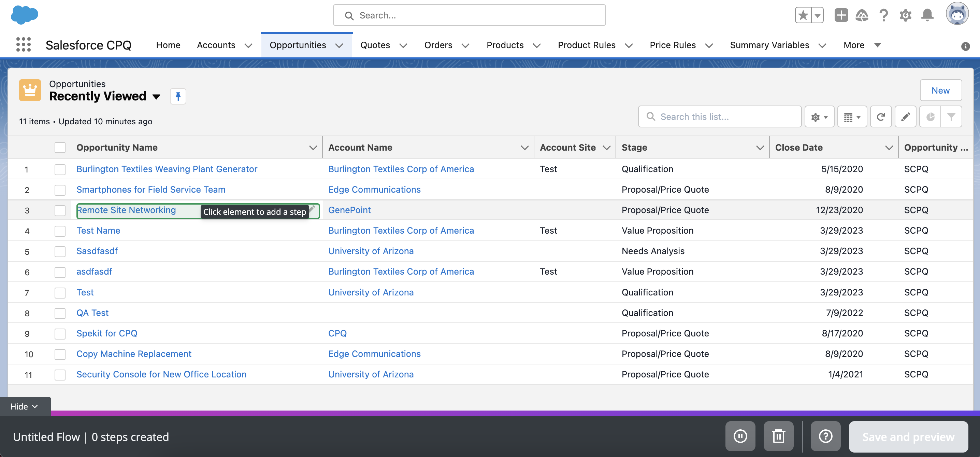Open the Help question mark icon
Image resolution: width=980 pixels, height=457 pixels.
884,15
